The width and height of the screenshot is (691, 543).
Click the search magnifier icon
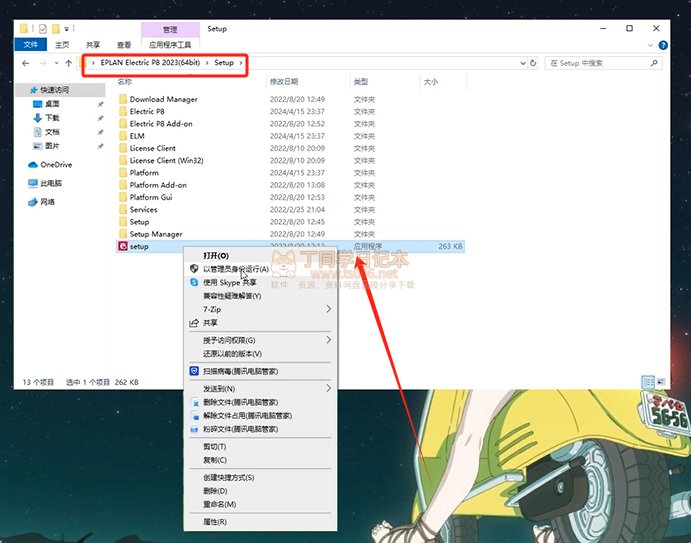tap(654, 63)
